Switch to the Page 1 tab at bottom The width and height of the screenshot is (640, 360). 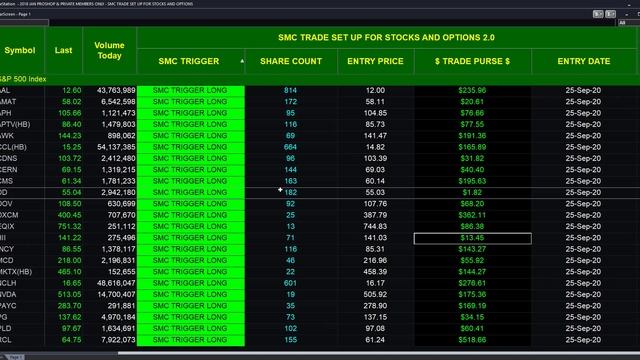(x=15, y=357)
